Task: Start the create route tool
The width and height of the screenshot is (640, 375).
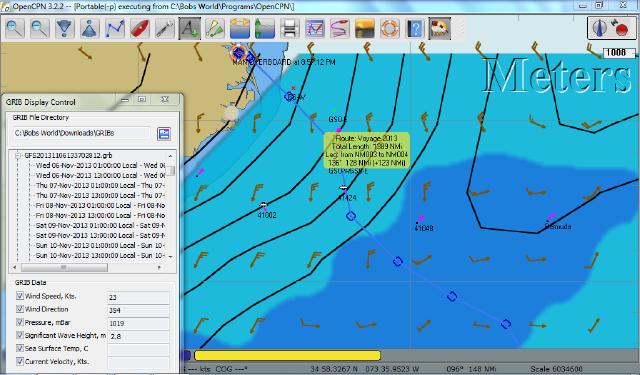Action: pyautogui.click(x=115, y=28)
